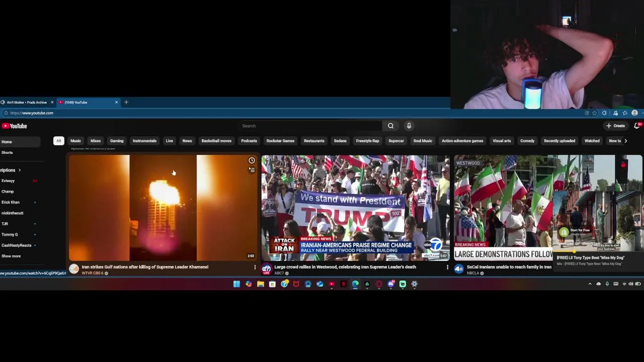Screen dimensions: 644x362
Task: Close the Ain't Matter tab
Action: [52, 103]
